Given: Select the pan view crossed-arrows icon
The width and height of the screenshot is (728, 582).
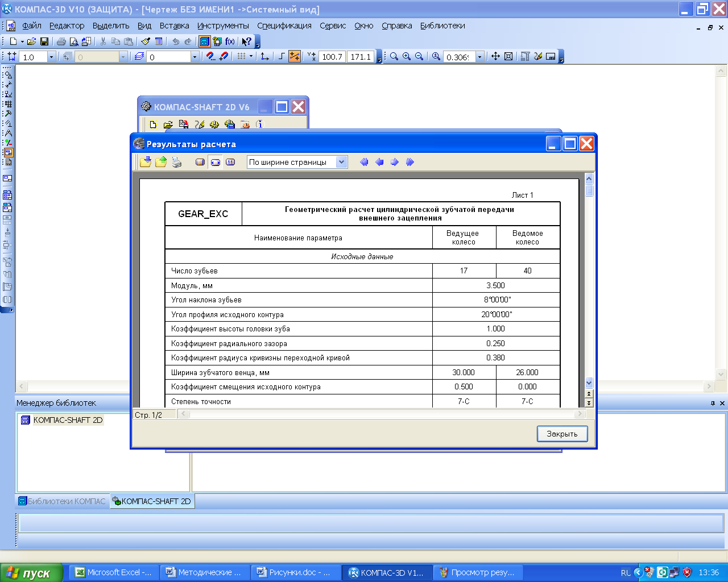Looking at the screenshot, I should click(x=495, y=56).
